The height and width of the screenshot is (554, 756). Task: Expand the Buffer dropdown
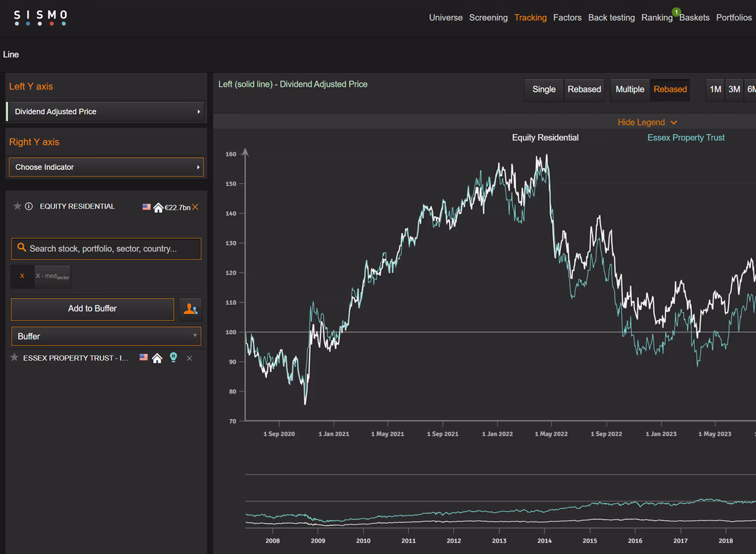click(106, 336)
